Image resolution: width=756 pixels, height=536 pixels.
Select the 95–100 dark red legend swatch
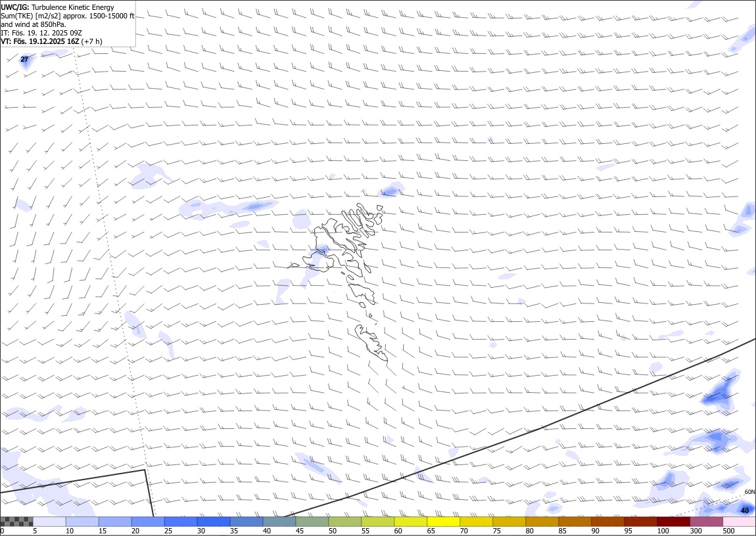pyautogui.click(x=640, y=522)
